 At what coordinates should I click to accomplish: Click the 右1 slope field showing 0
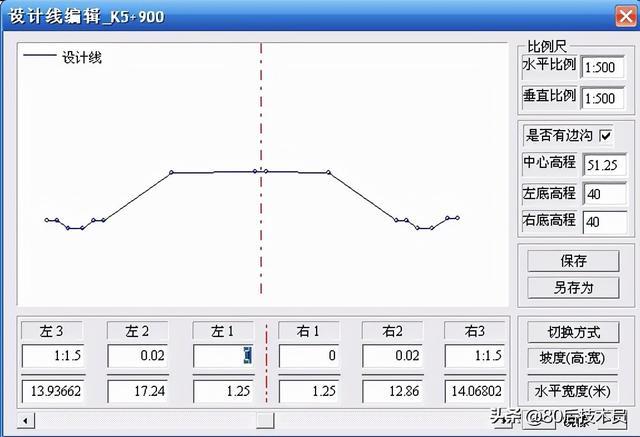[x=309, y=356]
